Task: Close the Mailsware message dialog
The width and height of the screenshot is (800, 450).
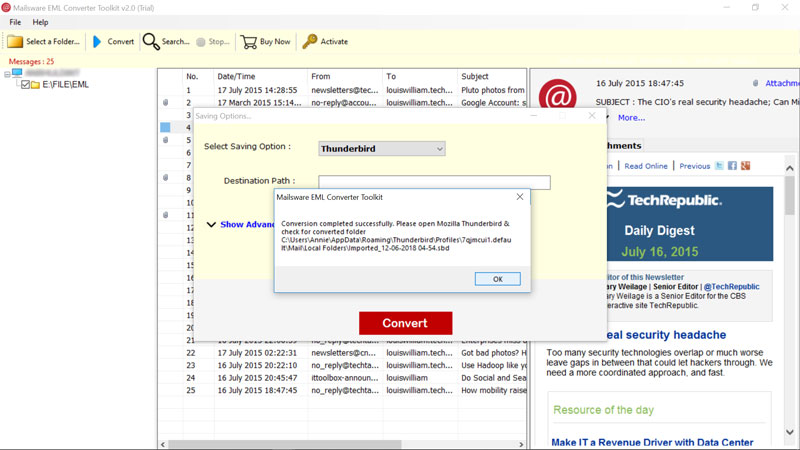Action: point(519,197)
